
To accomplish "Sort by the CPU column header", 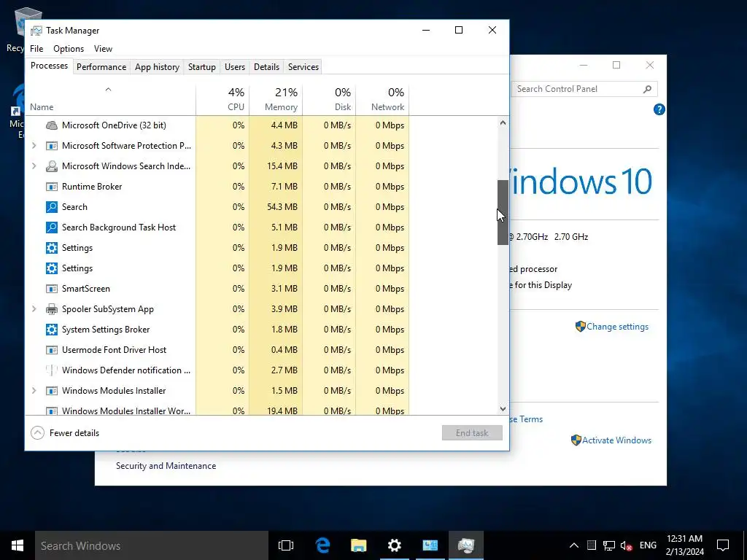I will (222, 99).
